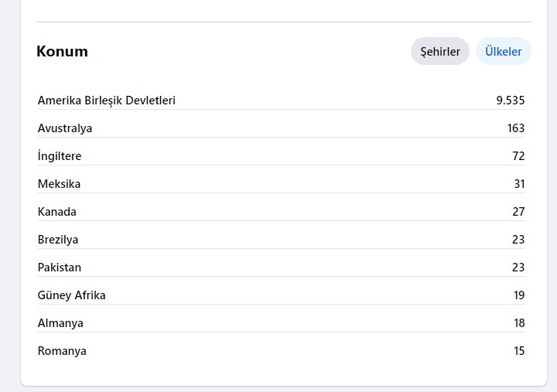
Task: Click the 9.535 count value
Action: click(510, 101)
